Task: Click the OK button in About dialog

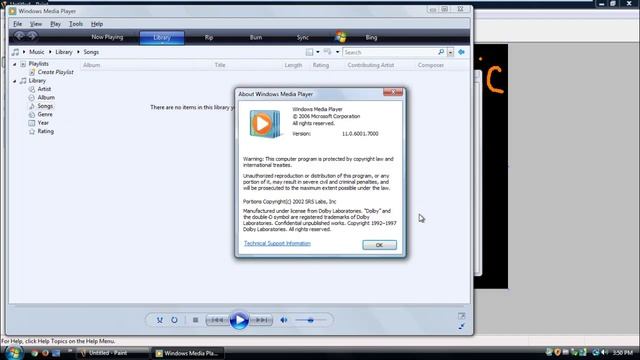Action: 379,245
